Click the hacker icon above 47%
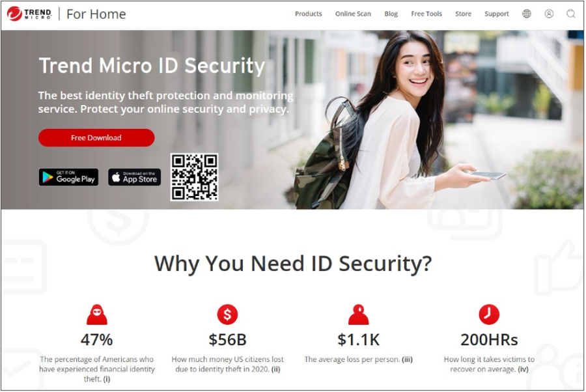Image resolution: width=586 pixels, height=392 pixels. point(97,315)
